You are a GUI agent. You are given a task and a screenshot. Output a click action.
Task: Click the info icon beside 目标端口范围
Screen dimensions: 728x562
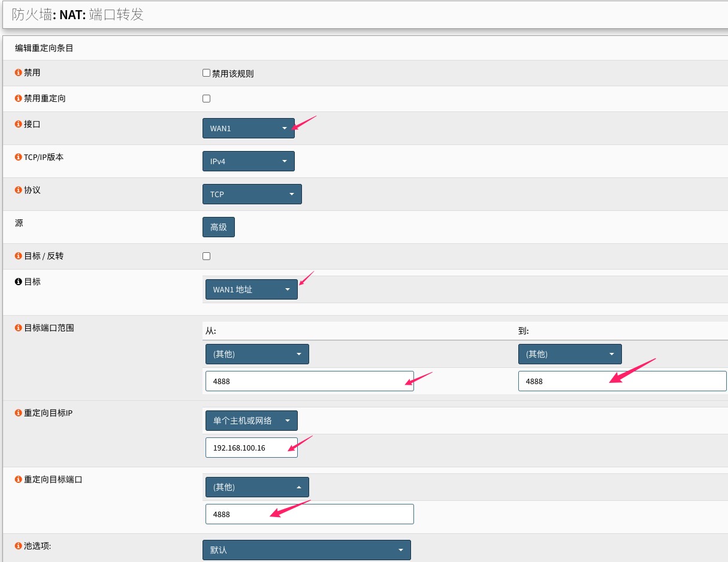(19, 328)
